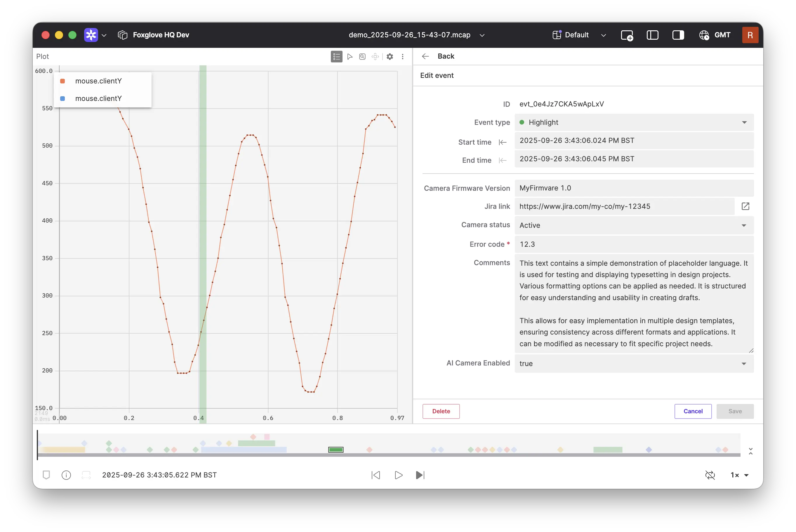796x532 pixels.
Task: Toggle the left sidebar
Action: point(652,35)
